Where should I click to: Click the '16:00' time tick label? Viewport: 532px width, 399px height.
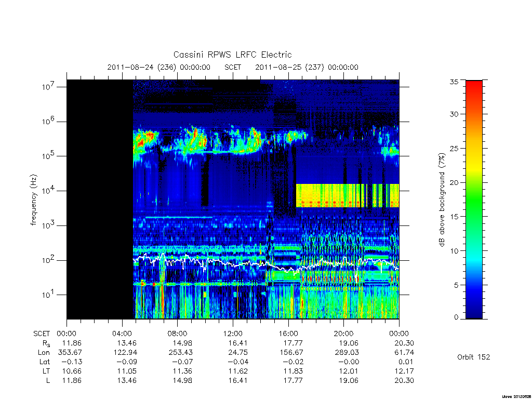click(x=288, y=334)
